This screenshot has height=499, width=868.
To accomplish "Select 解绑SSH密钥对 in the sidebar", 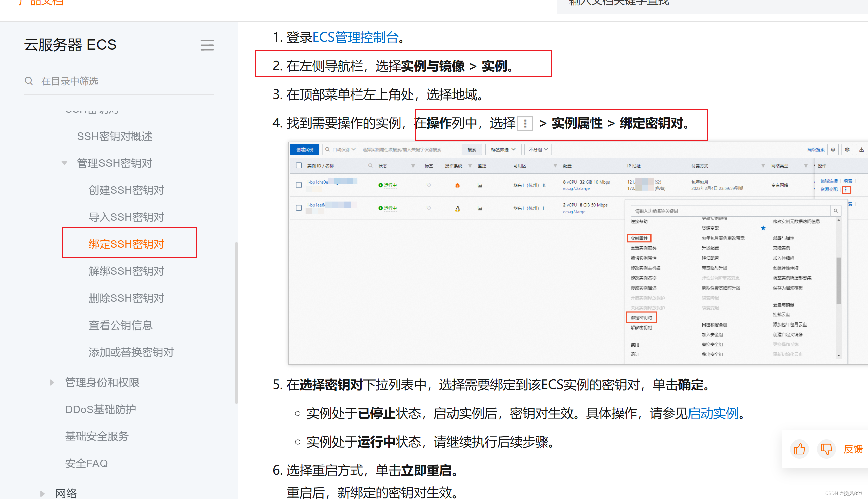I will tap(126, 271).
